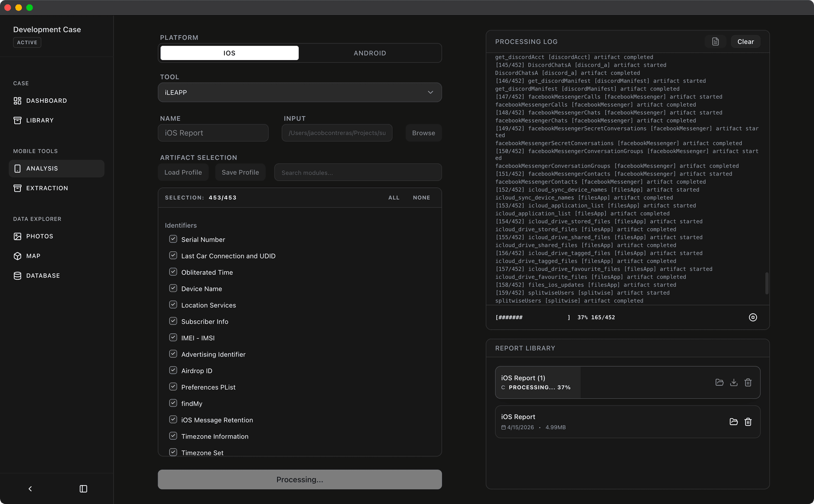Toggle the Preferences PList checkbox
This screenshot has height=504, width=814.
click(x=173, y=387)
